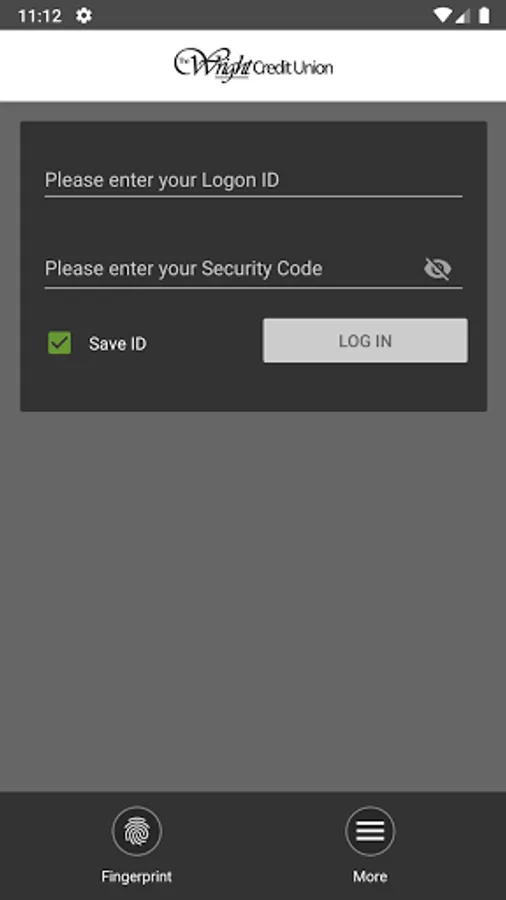
Task: Tap the cellular signal status icon
Action: pyautogui.click(x=463, y=15)
